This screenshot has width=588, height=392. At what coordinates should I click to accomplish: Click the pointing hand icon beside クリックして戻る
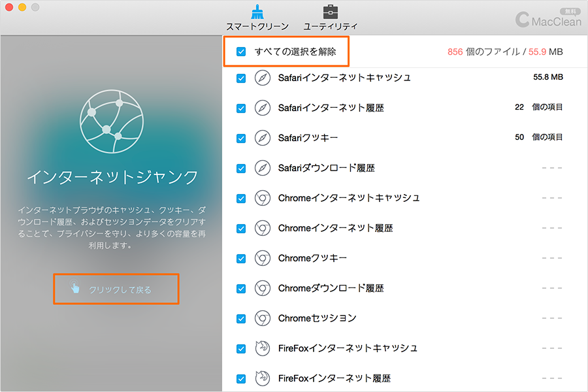click(x=75, y=287)
